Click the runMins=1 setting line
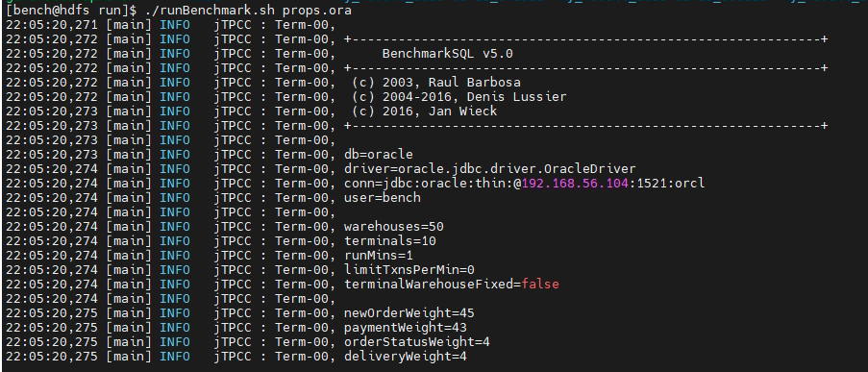868x372 pixels. pyautogui.click(x=378, y=255)
